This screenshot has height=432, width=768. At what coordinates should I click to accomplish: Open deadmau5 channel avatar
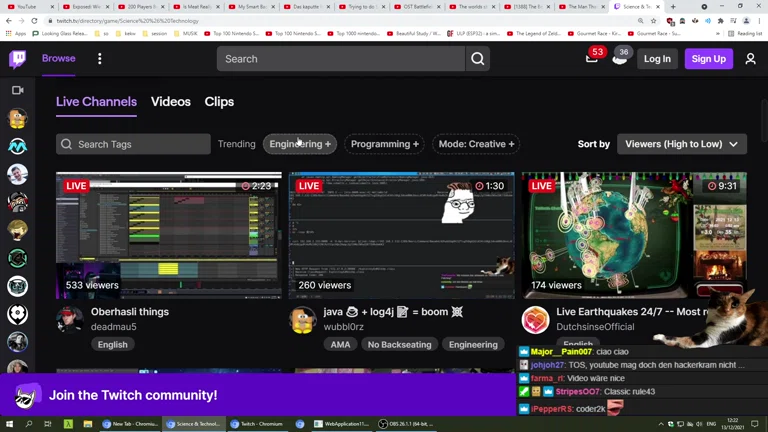coord(70,319)
